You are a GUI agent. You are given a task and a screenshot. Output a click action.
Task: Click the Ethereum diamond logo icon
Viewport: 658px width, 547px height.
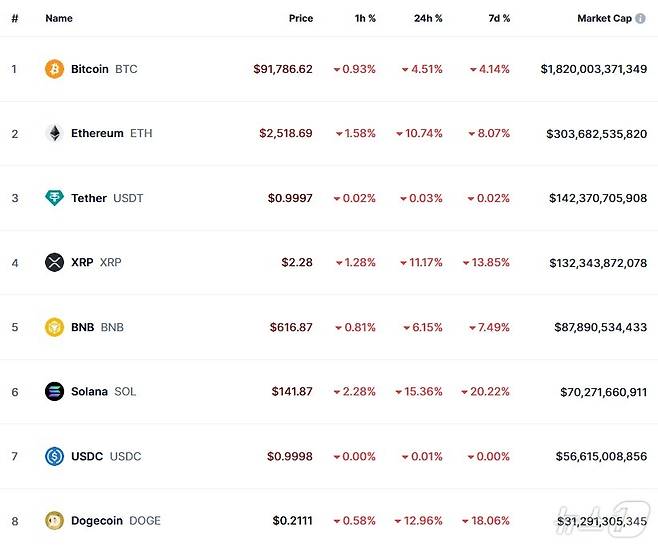[x=54, y=133]
